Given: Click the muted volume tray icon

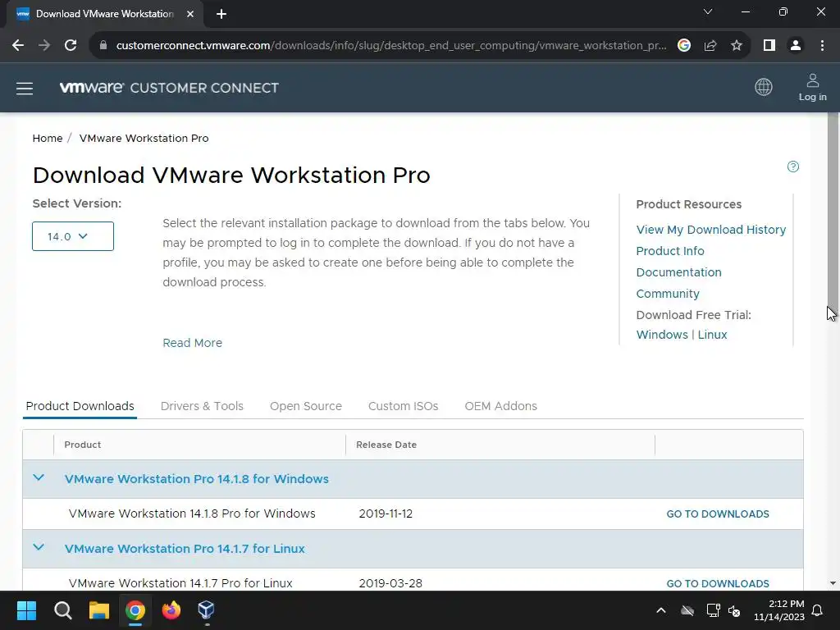Looking at the screenshot, I should click(x=734, y=610).
